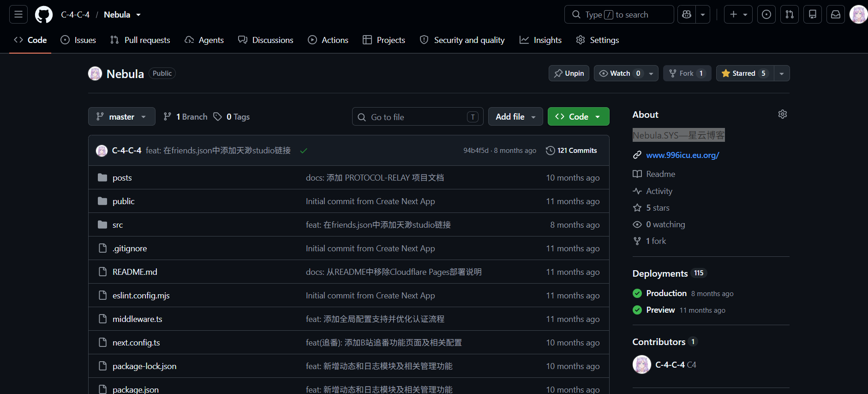The image size is (868, 394).
Task: Open the hamburger navigation menu
Action: tap(18, 14)
